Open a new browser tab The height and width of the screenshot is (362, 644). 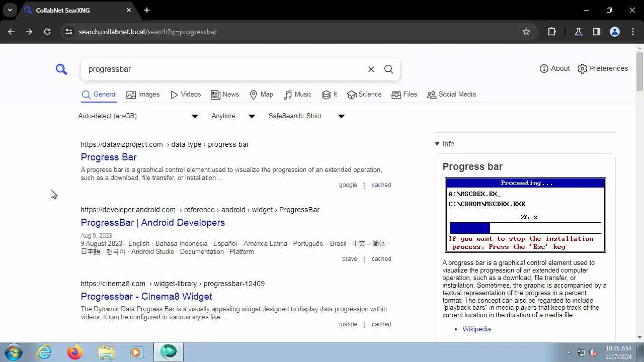click(147, 10)
